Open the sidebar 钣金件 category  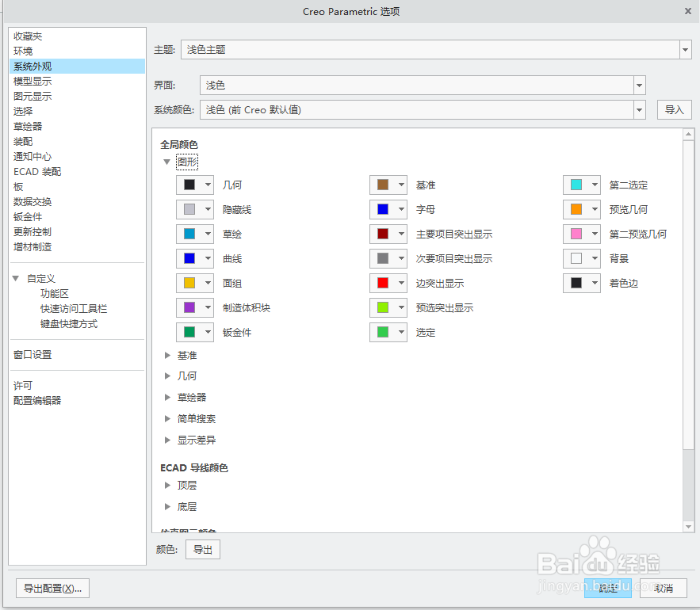coord(28,217)
